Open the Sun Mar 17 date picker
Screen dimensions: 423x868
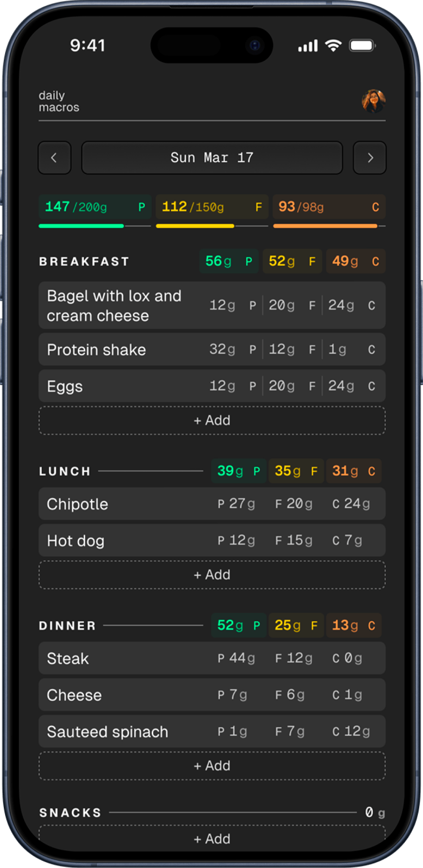click(212, 158)
